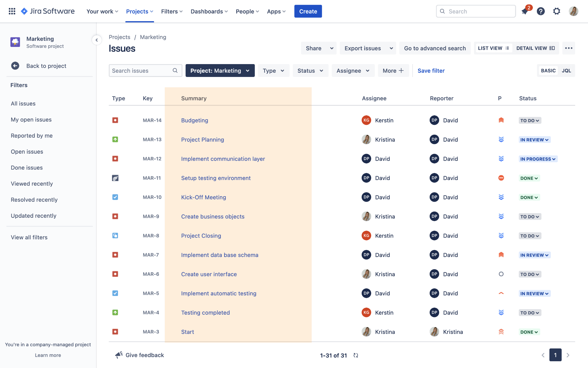Click the Bug icon next to MAR-14
Image resolution: width=588 pixels, height=368 pixels.
(115, 120)
